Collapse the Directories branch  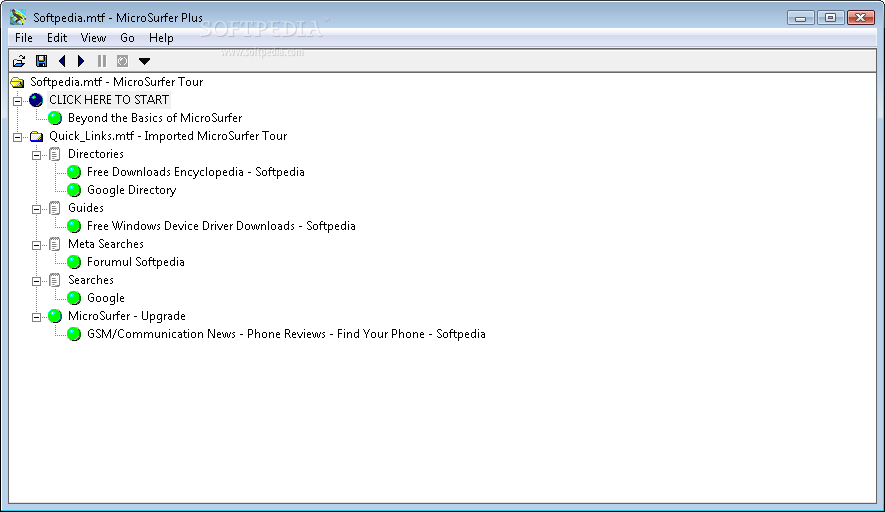point(36,155)
